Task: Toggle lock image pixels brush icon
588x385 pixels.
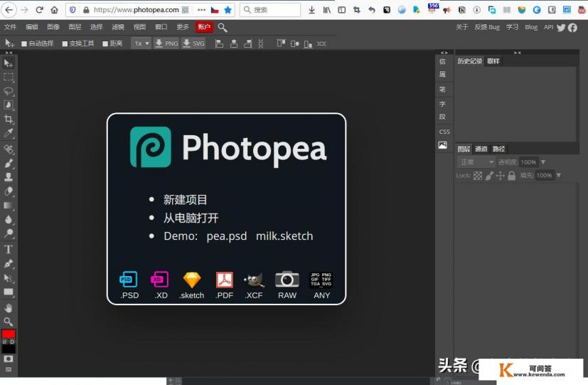Action: [x=489, y=176]
